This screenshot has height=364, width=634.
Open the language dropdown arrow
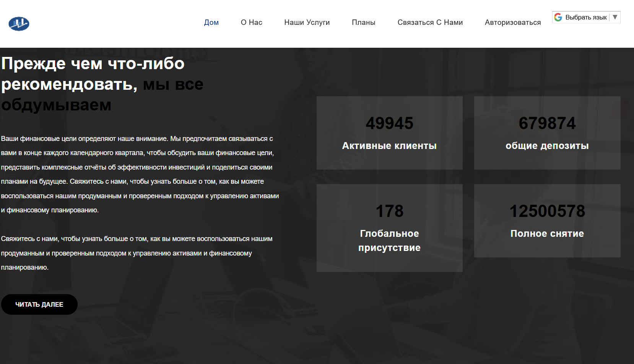click(615, 17)
